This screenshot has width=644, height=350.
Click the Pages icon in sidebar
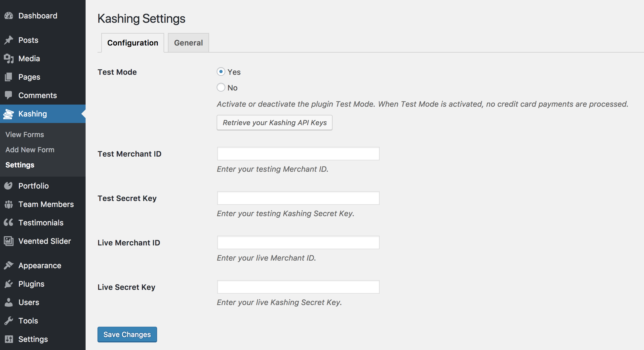9,77
